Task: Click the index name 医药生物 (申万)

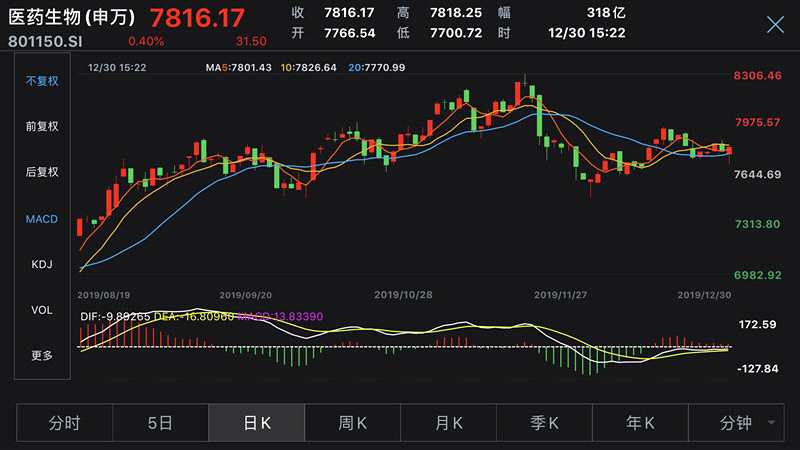Action: point(72,17)
